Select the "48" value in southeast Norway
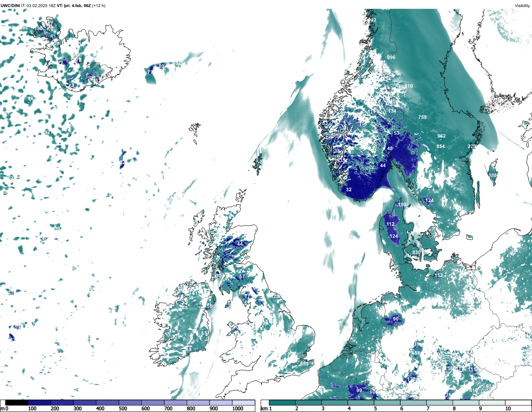The height and width of the screenshot is (412, 532). pyautogui.click(x=390, y=148)
